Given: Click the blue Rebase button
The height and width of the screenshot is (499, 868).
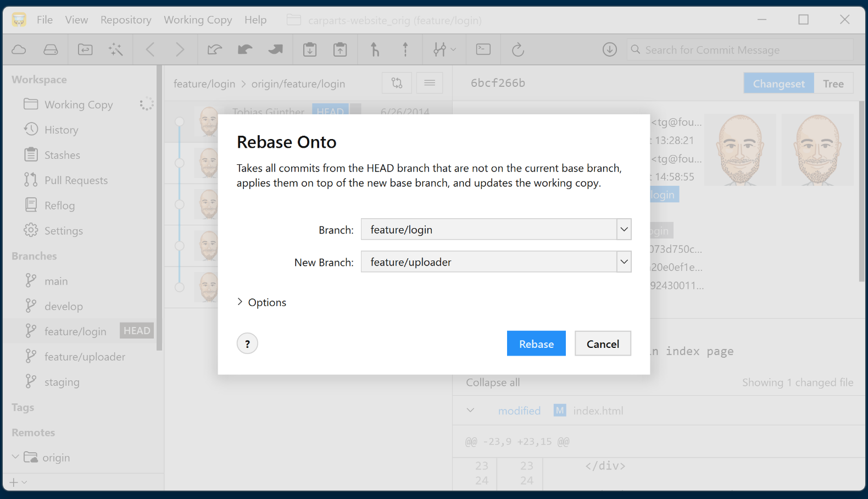Looking at the screenshot, I should (x=536, y=344).
